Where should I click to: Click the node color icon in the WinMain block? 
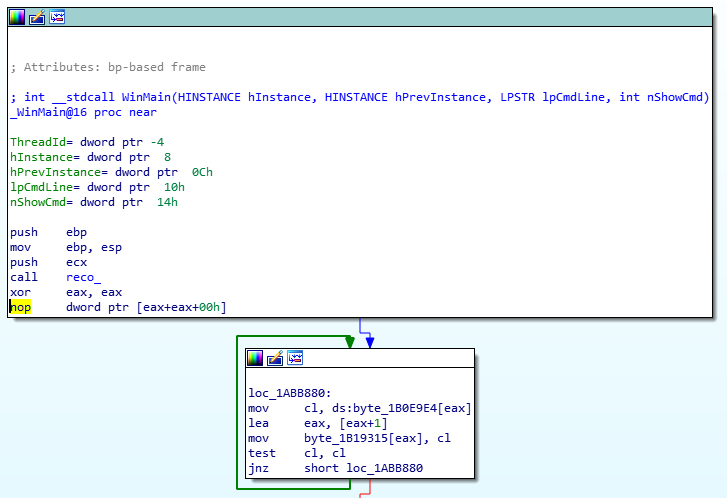pyautogui.click(x=17, y=17)
